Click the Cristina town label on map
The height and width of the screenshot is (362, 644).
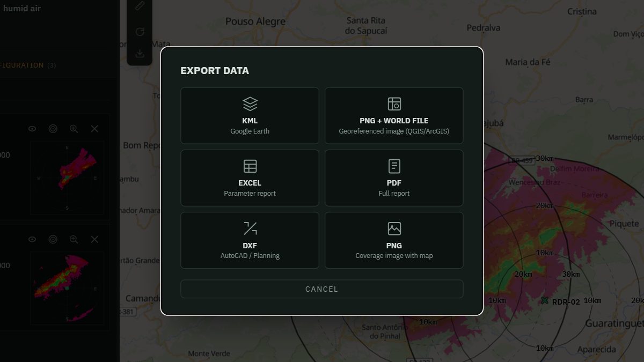[582, 11]
